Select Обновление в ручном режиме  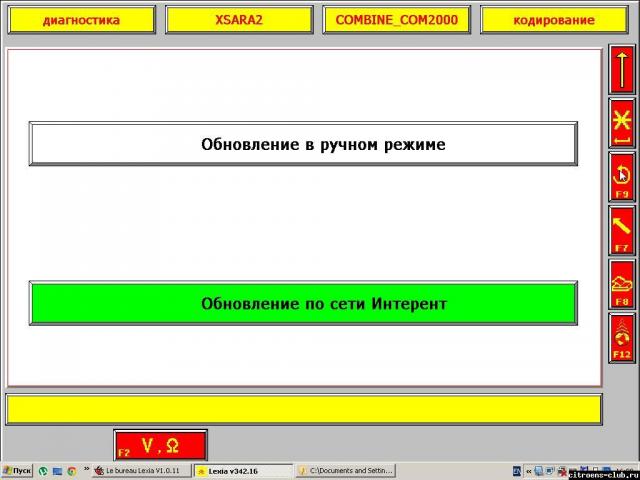[303, 144]
